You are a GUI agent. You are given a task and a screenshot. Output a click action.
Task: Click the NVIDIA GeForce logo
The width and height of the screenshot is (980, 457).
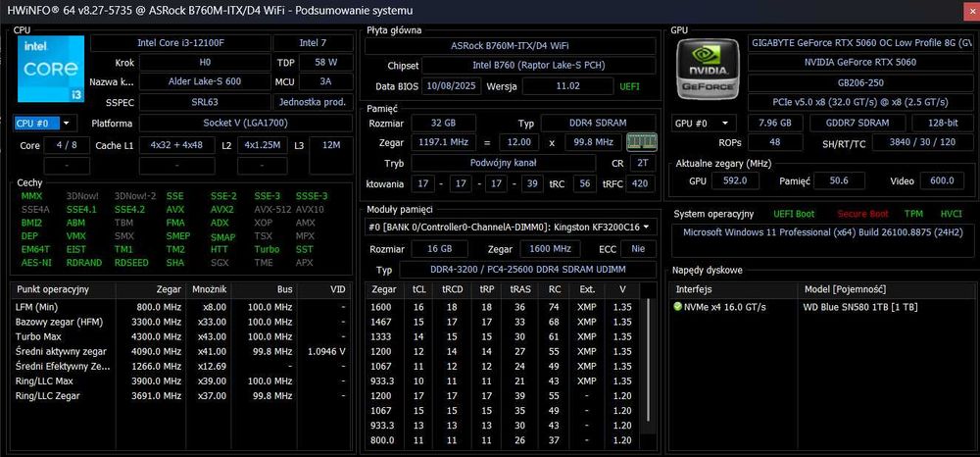[709, 68]
